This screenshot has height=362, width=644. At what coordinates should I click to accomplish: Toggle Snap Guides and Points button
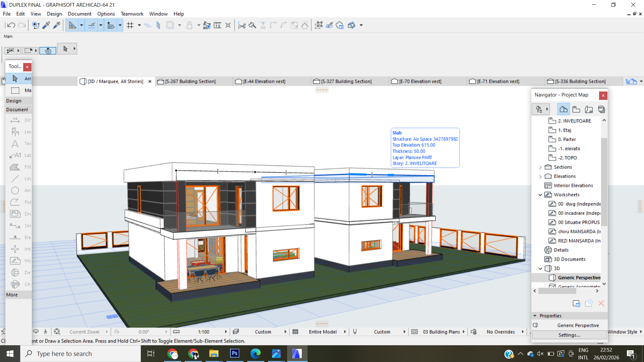pyautogui.click(x=91, y=25)
